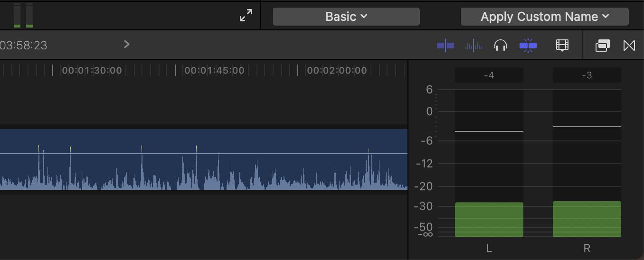The height and width of the screenshot is (260, 644).
Task: Click the R channel green meter bar
Action: click(x=587, y=219)
